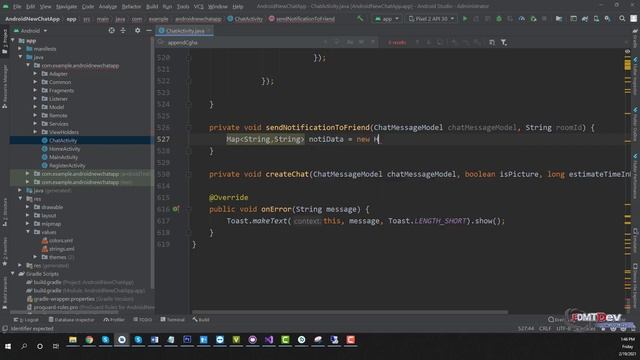This screenshot has height=360, width=640.
Task: Open Windows taskbar search magnifier
Action: tap(24, 347)
